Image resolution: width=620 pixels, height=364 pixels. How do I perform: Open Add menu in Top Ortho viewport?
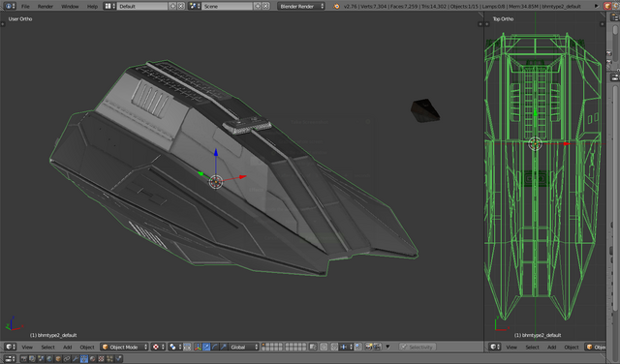[551, 347]
